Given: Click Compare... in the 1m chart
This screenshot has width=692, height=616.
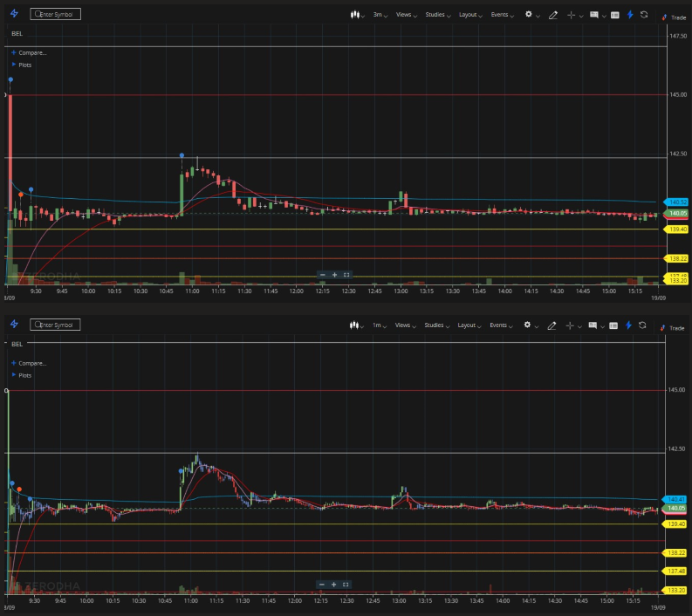Looking at the screenshot, I should coord(29,363).
